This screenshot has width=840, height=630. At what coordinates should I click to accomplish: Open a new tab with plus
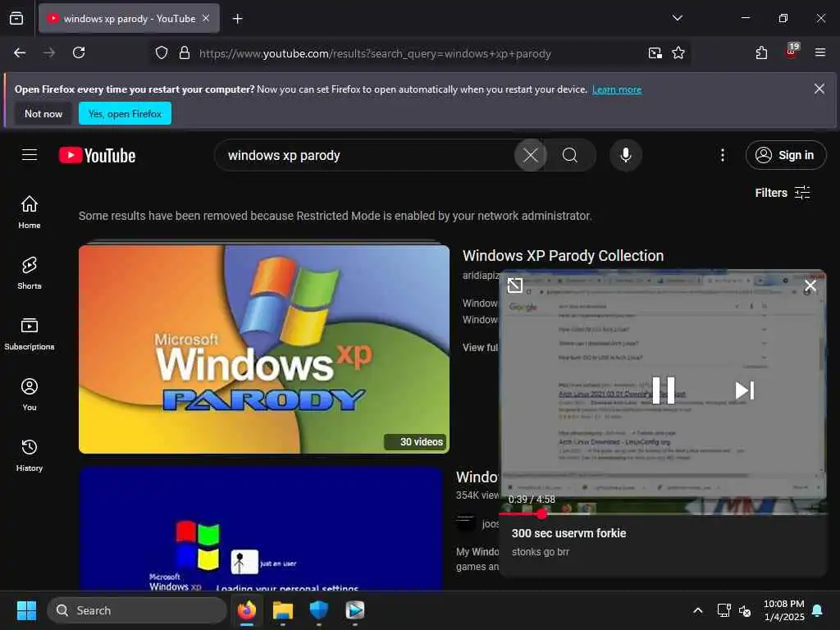237,19
